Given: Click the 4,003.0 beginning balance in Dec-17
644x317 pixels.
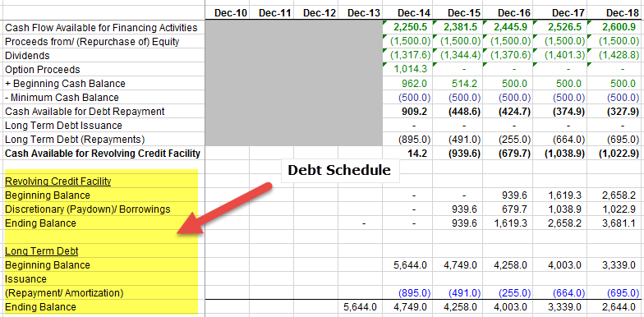Looking at the screenshot, I should [x=565, y=264].
